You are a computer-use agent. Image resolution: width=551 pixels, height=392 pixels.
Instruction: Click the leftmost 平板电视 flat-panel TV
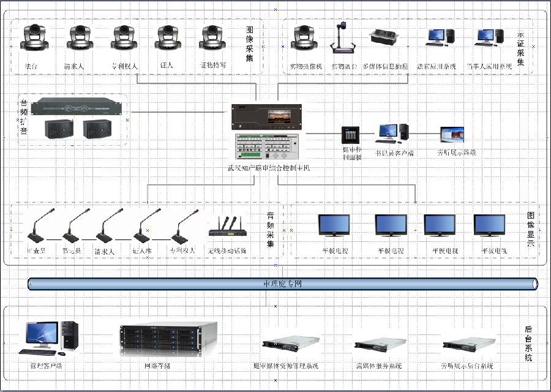pyautogui.click(x=334, y=225)
